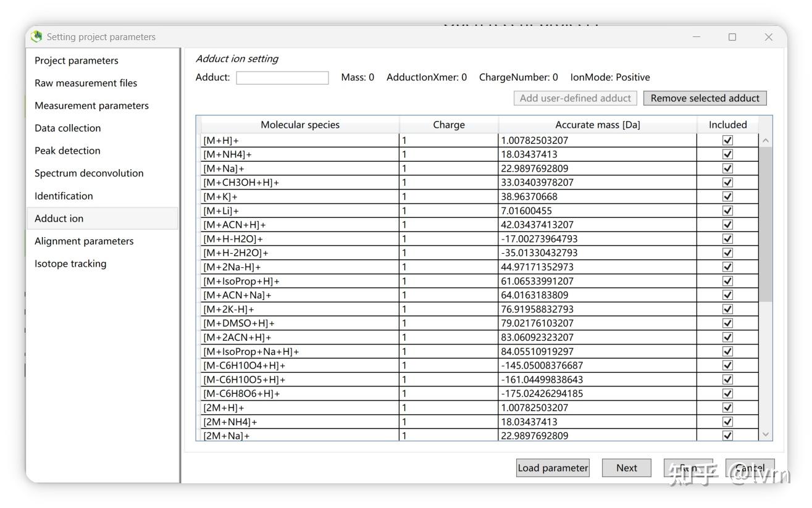
Task: Select the [M+IsoProp+Na+H]+ species cell
Action: click(300, 352)
